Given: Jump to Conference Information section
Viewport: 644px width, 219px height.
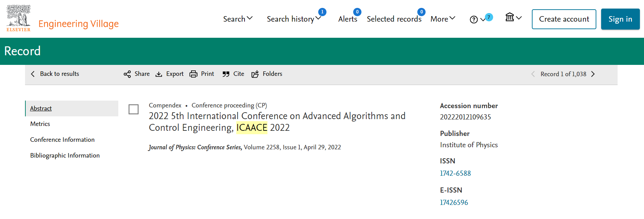Looking at the screenshot, I should point(62,140).
